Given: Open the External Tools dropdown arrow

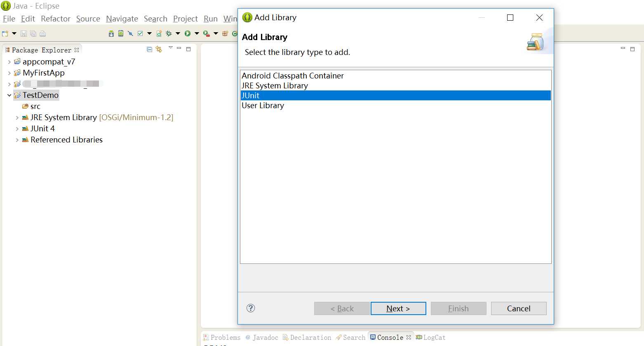Looking at the screenshot, I should [216, 33].
